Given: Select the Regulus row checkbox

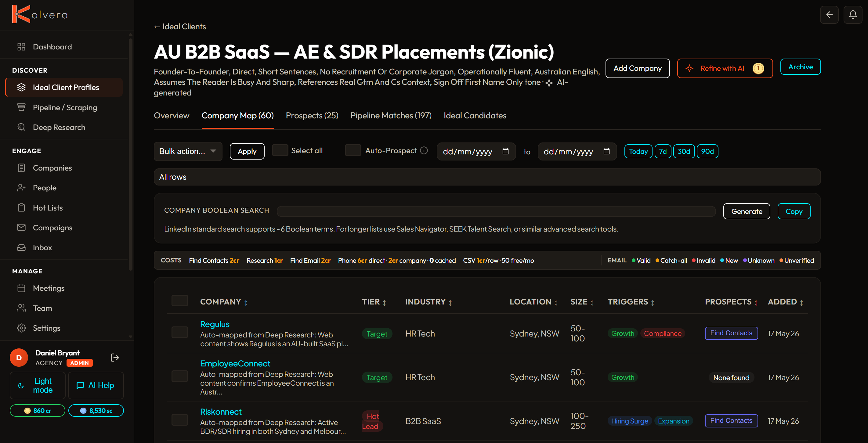Looking at the screenshot, I should (x=179, y=332).
